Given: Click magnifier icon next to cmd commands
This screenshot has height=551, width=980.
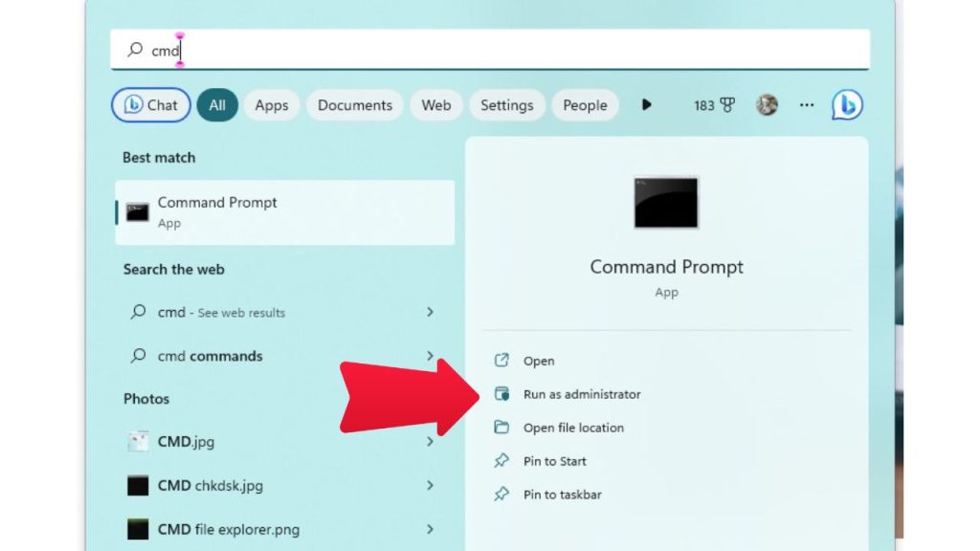Looking at the screenshot, I should click(x=138, y=356).
